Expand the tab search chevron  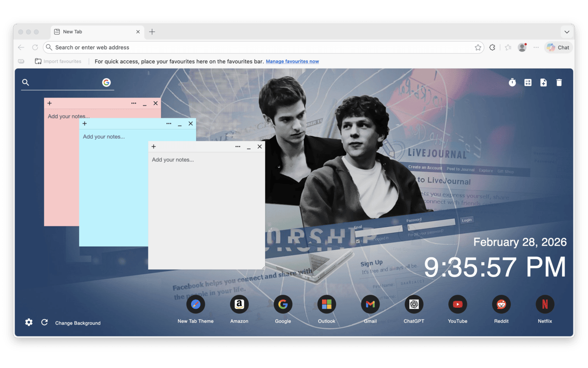(567, 32)
